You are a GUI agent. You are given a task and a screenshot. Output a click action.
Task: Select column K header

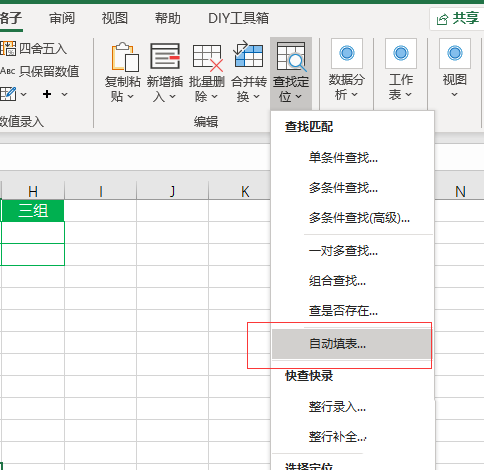[240, 191]
